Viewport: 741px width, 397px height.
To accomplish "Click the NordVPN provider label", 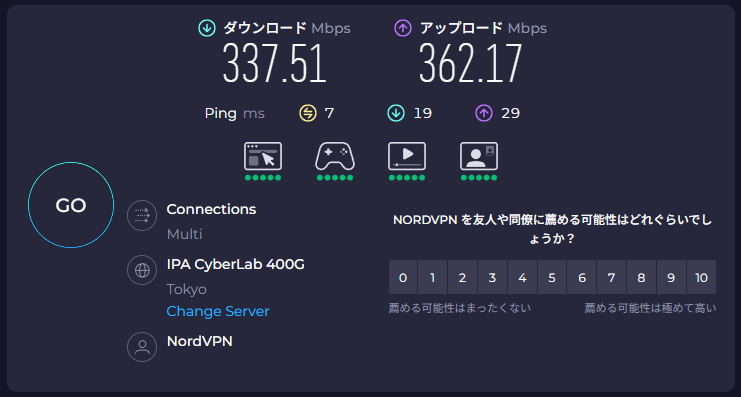I will (x=199, y=341).
